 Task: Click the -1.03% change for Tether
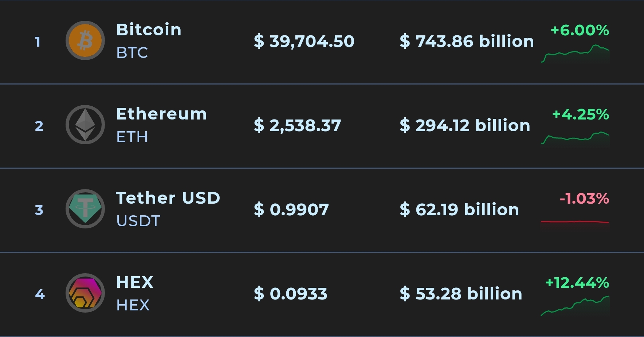tap(584, 199)
